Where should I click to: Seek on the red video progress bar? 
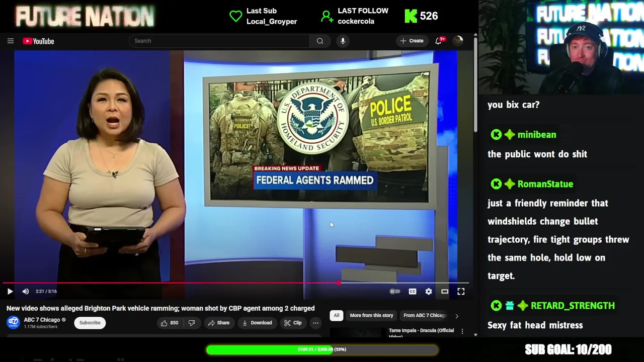point(234,283)
